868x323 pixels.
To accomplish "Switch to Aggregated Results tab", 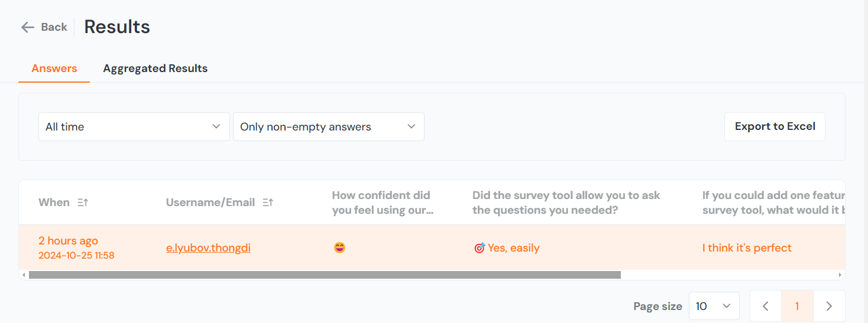I will click(155, 68).
